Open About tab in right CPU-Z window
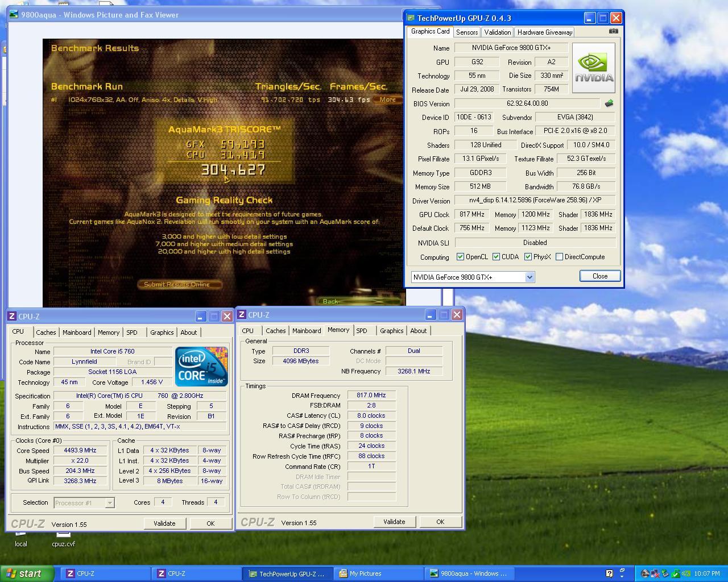Screen dimensions: 728x582 tap(419, 331)
